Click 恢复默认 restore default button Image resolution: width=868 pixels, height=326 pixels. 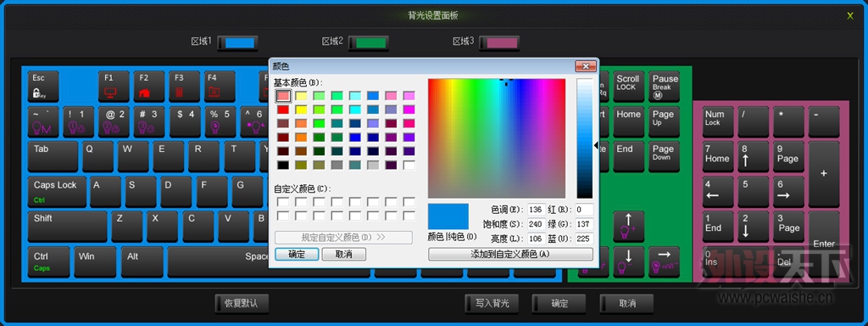pyautogui.click(x=242, y=303)
